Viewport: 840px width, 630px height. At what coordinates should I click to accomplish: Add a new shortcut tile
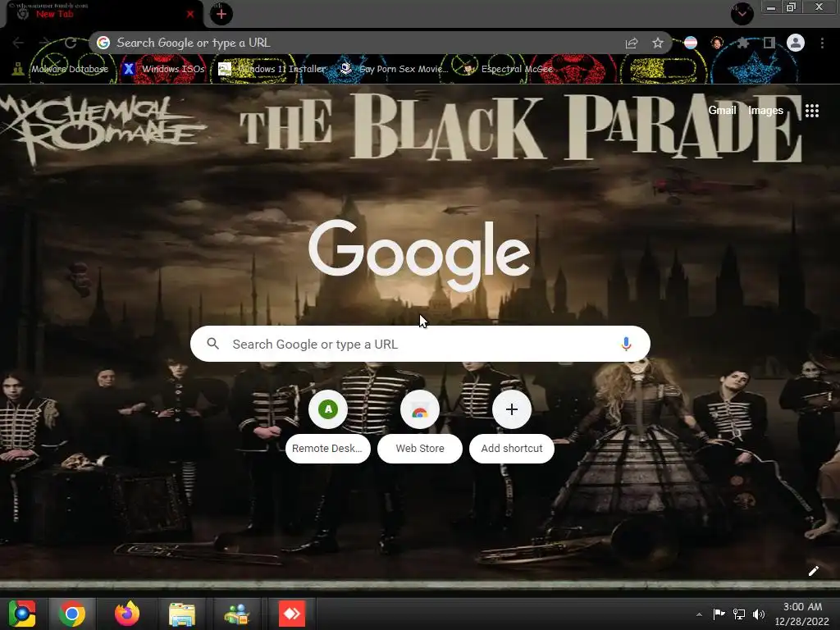tap(512, 427)
